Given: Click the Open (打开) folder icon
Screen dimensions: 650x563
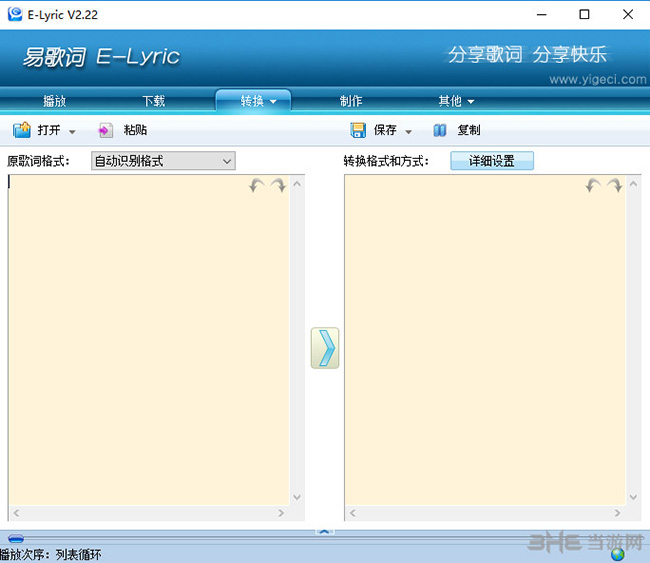Looking at the screenshot, I should (x=22, y=130).
